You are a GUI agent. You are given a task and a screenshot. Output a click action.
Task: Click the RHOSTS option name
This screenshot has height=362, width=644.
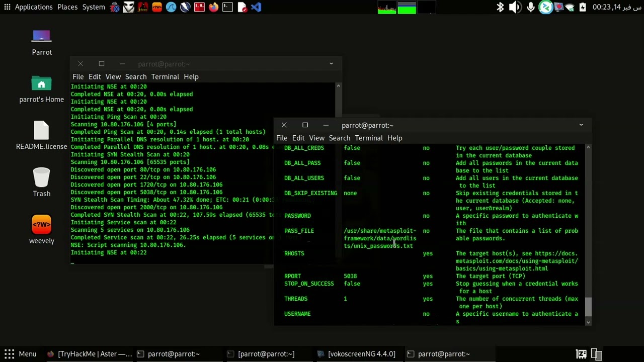click(294, 253)
